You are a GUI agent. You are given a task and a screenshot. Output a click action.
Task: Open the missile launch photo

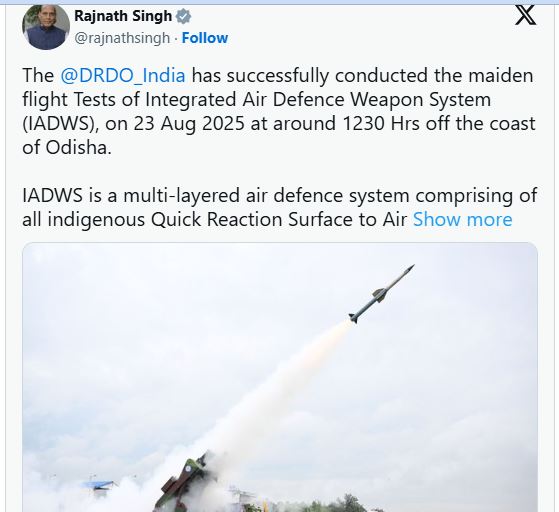tap(280, 377)
